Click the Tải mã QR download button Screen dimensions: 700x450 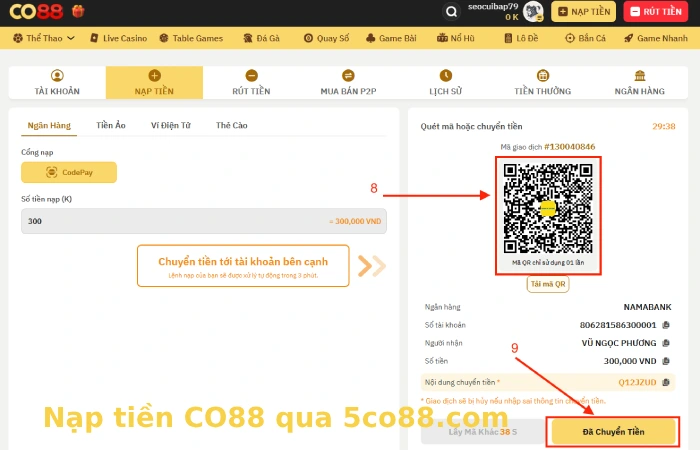tap(548, 284)
